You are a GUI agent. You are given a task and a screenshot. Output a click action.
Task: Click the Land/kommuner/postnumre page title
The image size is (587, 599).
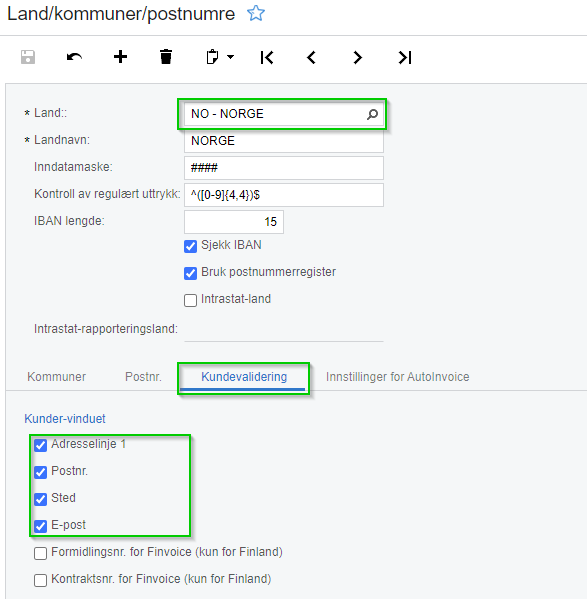(121, 14)
